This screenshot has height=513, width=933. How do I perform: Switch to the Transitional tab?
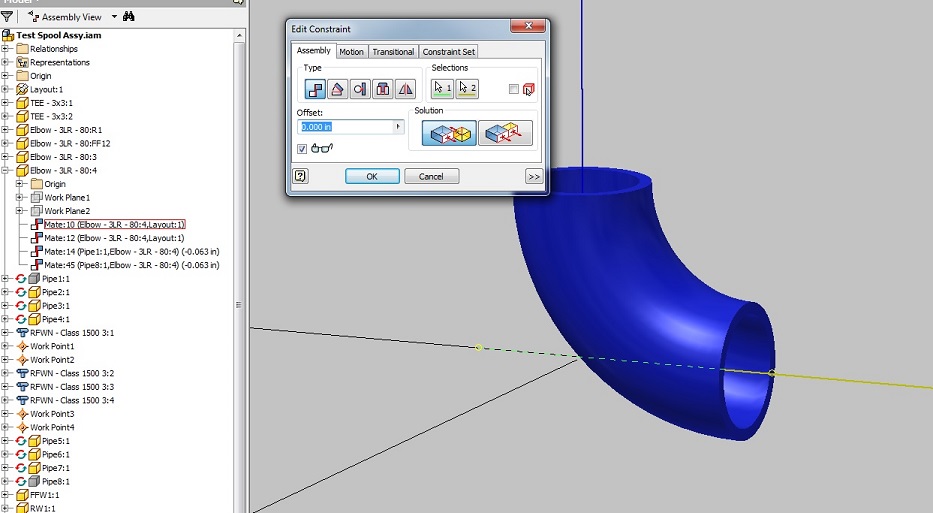tap(393, 52)
